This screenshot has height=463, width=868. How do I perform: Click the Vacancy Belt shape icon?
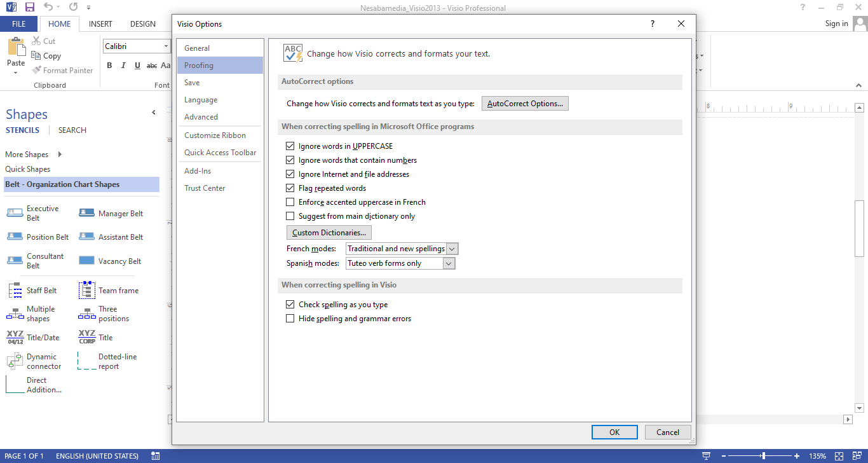tap(86, 261)
